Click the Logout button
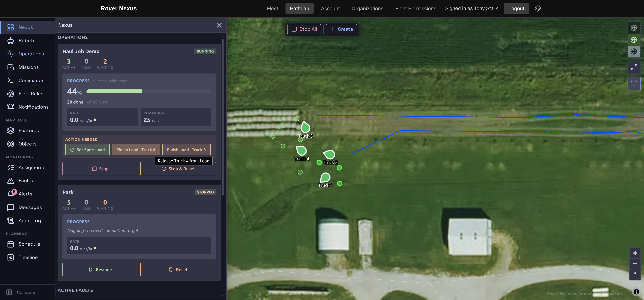644x300 pixels. pyautogui.click(x=516, y=9)
